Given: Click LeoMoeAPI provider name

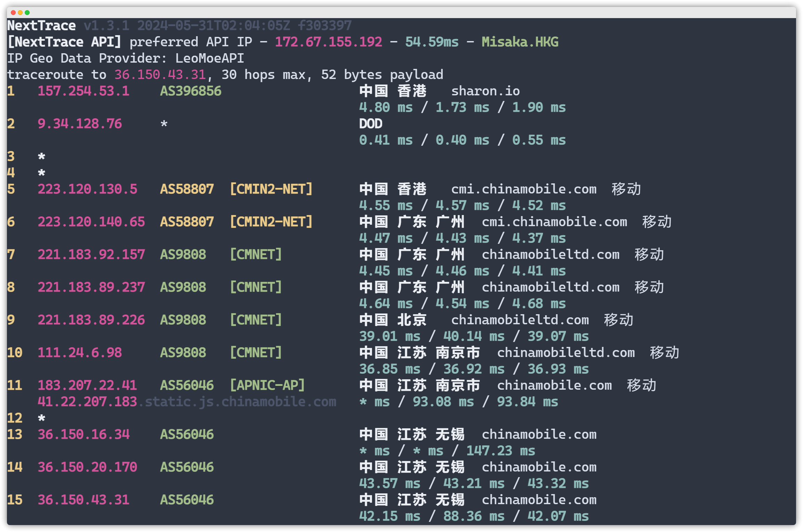Looking at the screenshot, I should tap(210, 58).
